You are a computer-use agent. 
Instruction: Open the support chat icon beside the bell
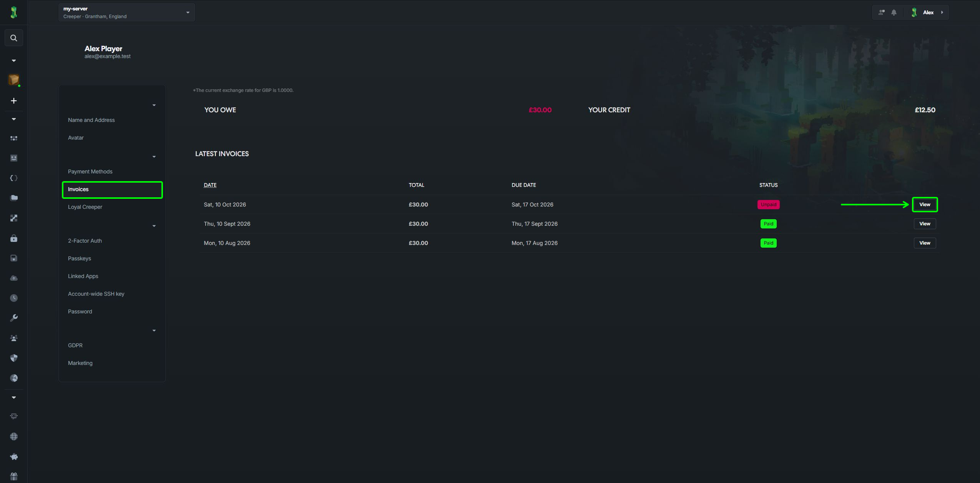click(x=882, y=12)
